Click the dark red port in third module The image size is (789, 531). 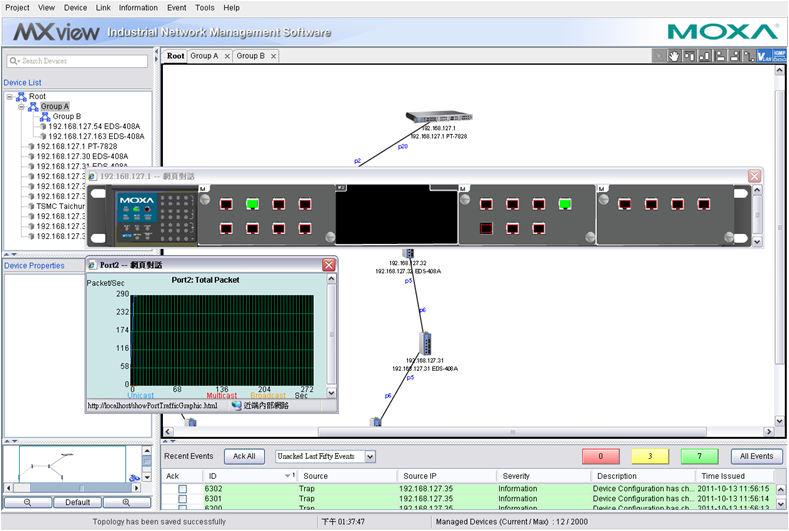(x=486, y=229)
